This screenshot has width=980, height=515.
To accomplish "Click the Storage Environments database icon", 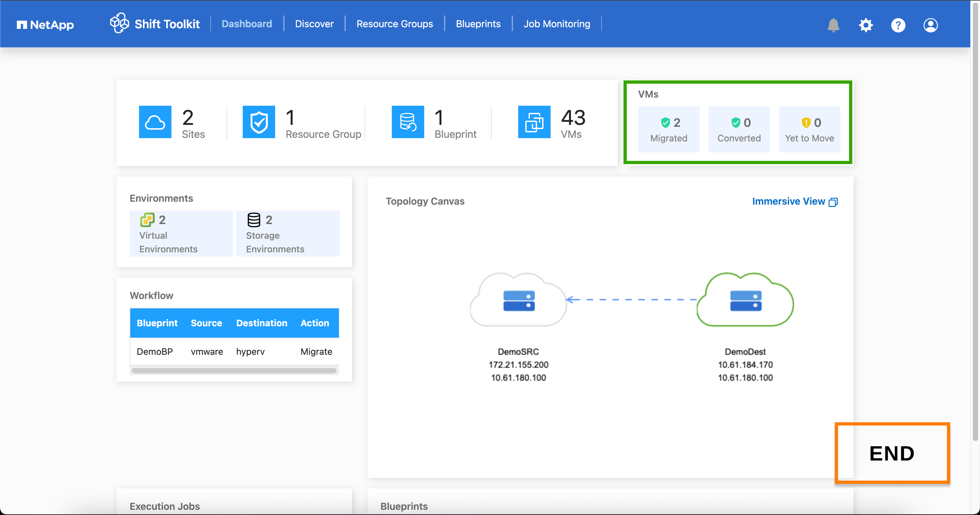I will click(x=254, y=220).
